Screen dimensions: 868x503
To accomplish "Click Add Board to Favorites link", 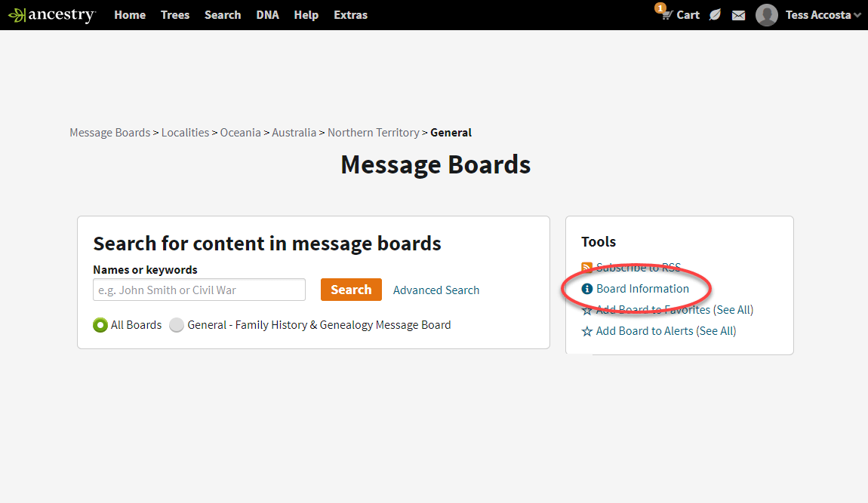I will 653,310.
